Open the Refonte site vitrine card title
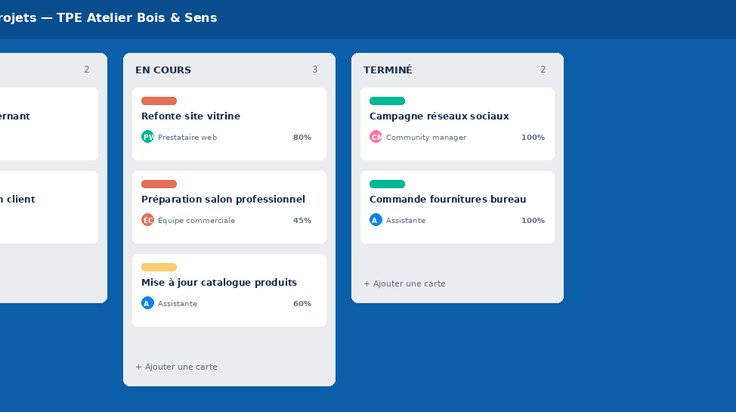Viewport: 736px width, 412px height. pyautogui.click(x=191, y=116)
